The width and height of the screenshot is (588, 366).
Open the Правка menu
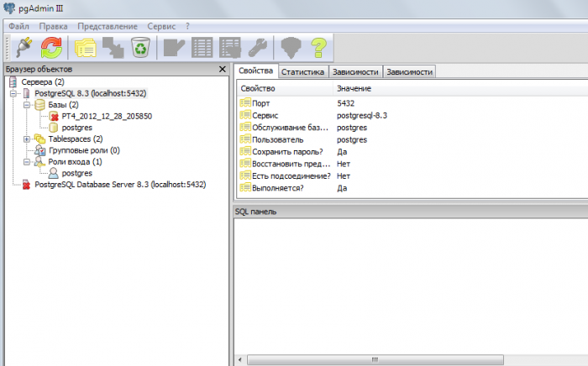point(53,26)
